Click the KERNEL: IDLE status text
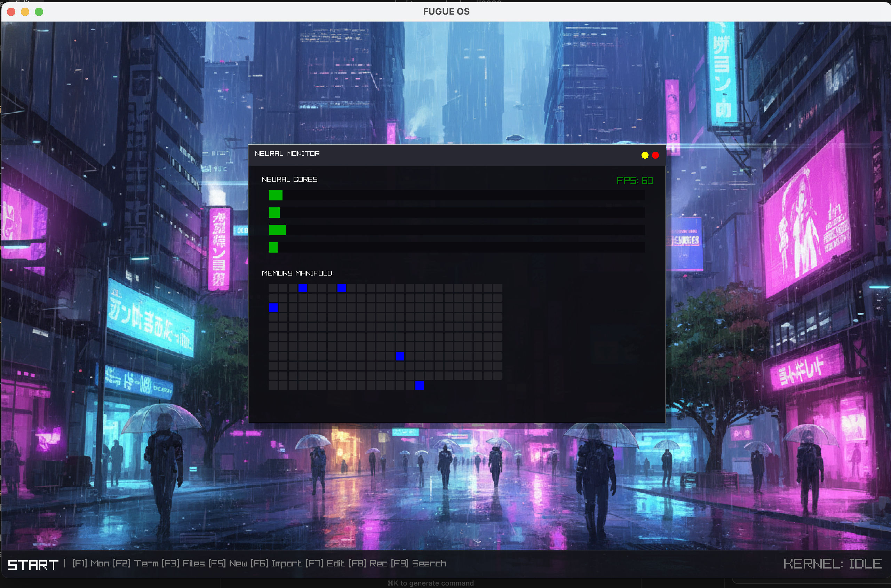The height and width of the screenshot is (588, 891). click(832, 564)
